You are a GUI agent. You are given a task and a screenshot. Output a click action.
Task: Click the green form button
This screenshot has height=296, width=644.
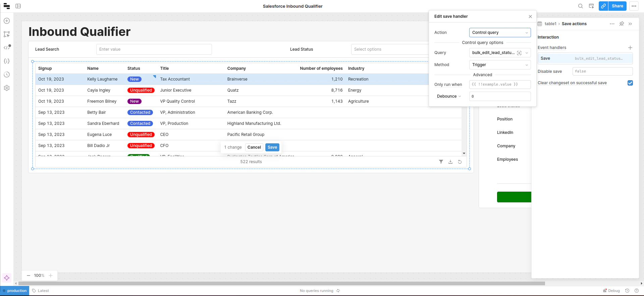pos(514,197)
